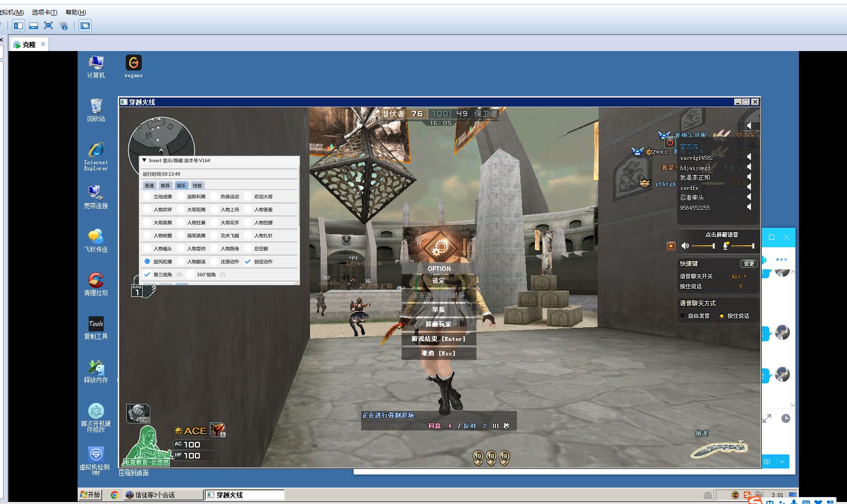Open the 计算机 desktop icon

click(96, 67)
